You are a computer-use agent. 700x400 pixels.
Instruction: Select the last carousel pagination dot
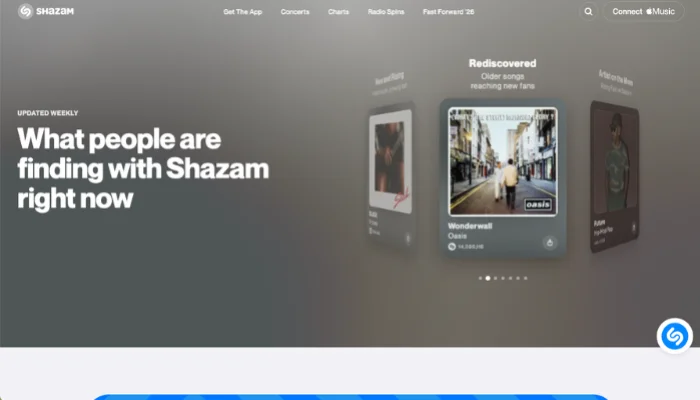525,278
